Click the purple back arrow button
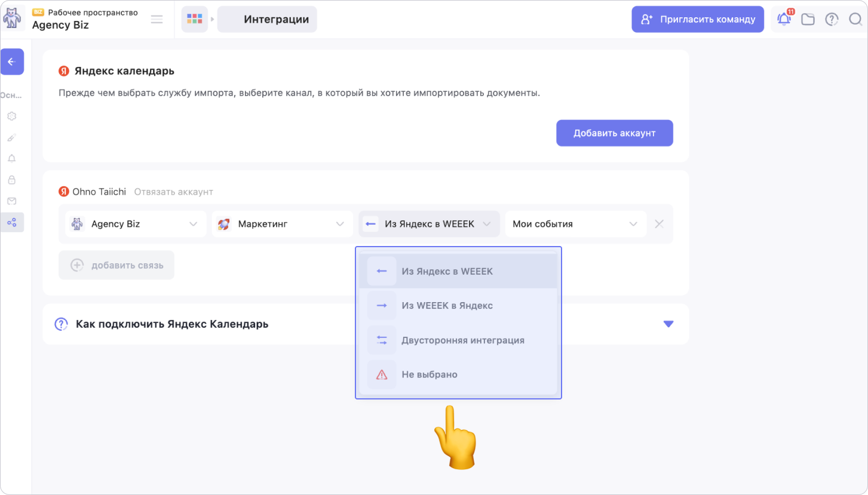The width and height of the screenshot is (868, 495). [12, 62]
